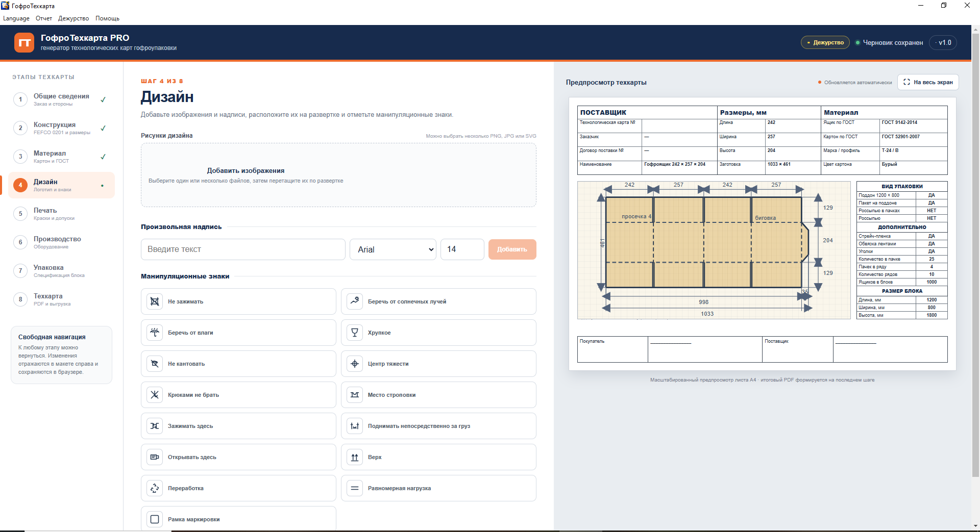Image resolution: width=980 pixels, height=532 pixels.
Task: Select the 'Верх' arrows icon
Action: 355,457
